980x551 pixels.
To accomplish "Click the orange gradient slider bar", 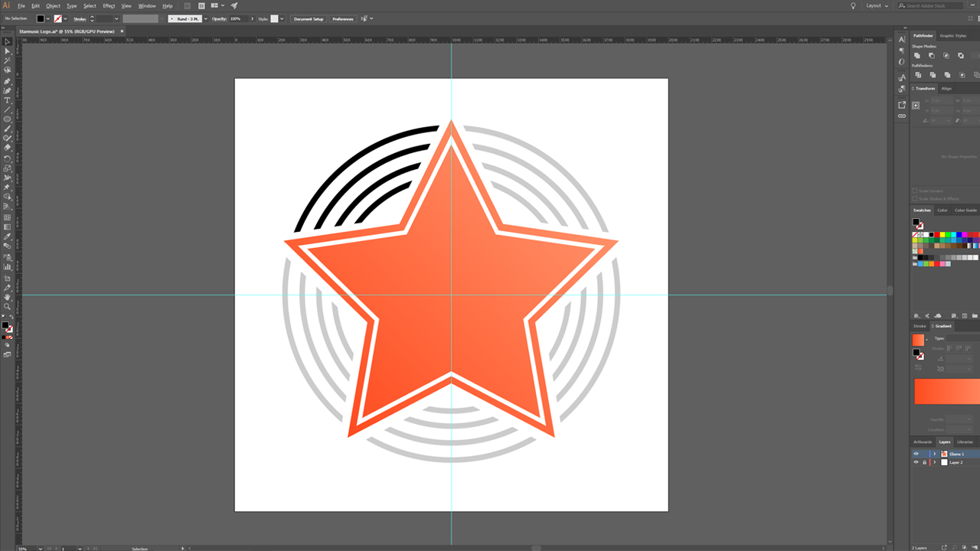I will pyautogui.click(x=947, y=391).
